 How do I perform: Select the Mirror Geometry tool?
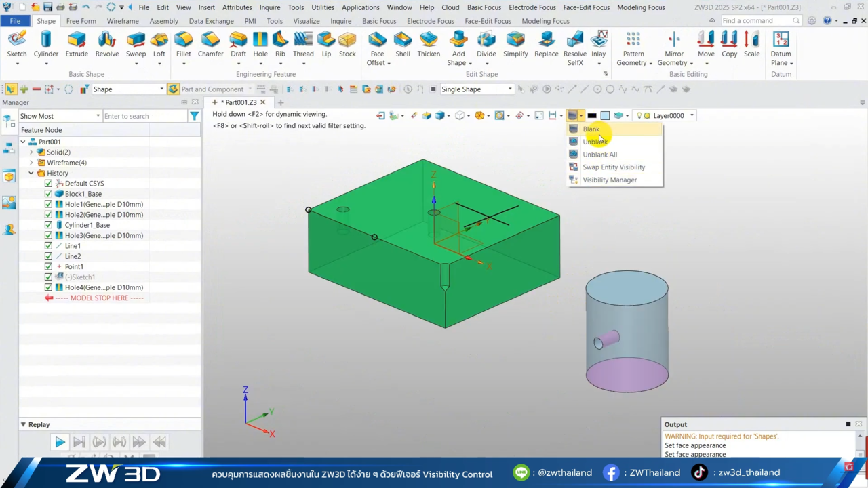(x=673, y=47)
